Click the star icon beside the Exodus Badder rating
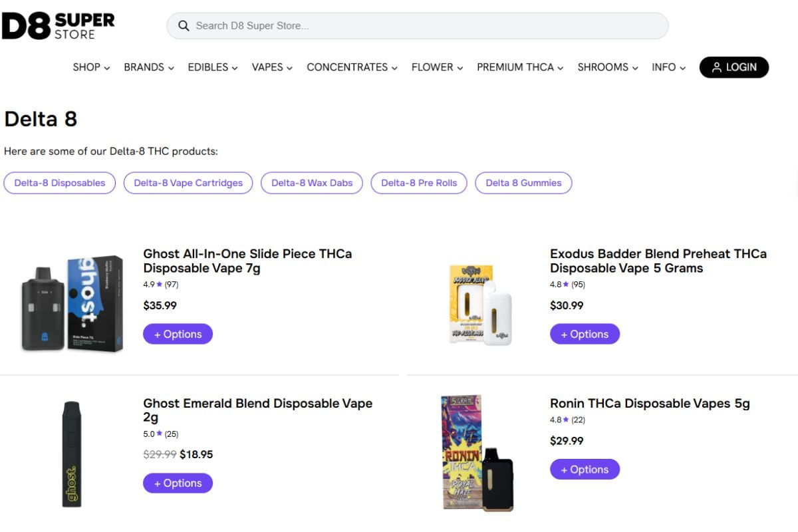The height and width of the screenshot is (532, 798). 567,285
